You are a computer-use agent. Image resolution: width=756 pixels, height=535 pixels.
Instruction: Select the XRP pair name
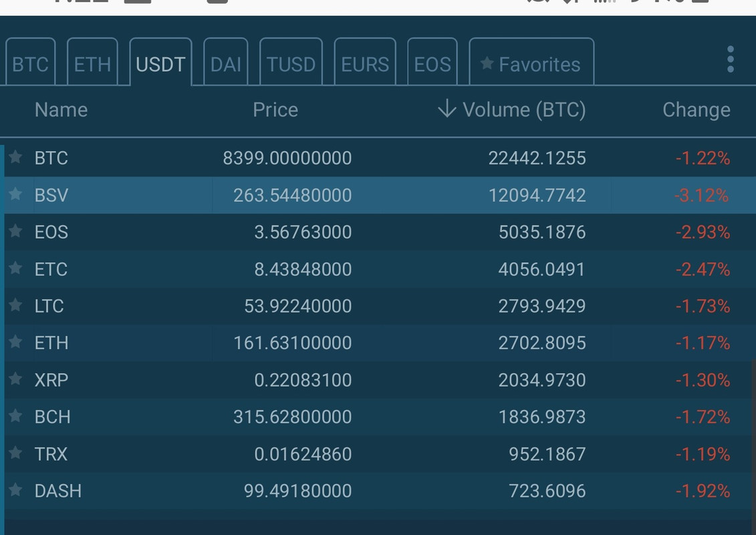[x=51, y=380]
